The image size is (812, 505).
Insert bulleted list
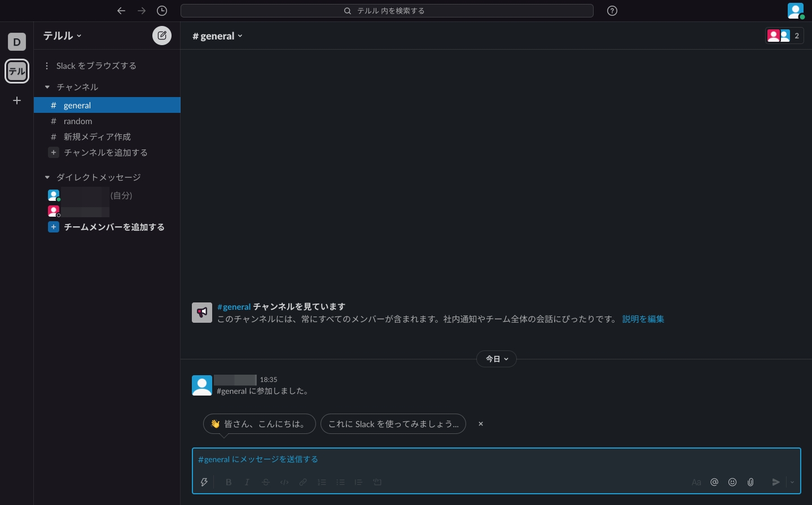[x=340, y=482]
